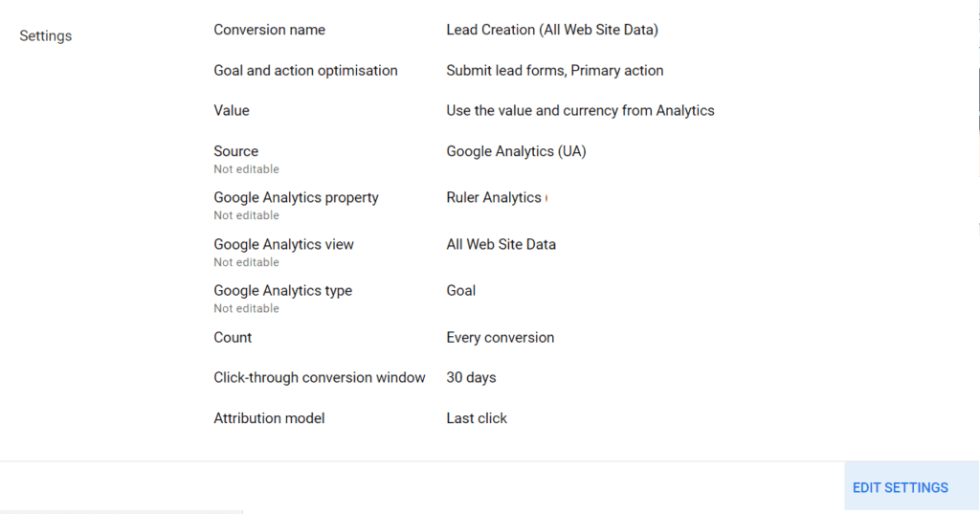Select the '30 days' conversion window value
Image resolution: width=980 pixels, height=514 pixels.
[471, 377]
